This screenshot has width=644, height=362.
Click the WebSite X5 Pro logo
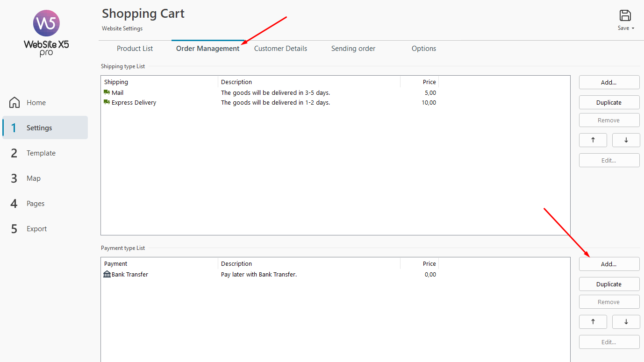[x=46, y=33]
